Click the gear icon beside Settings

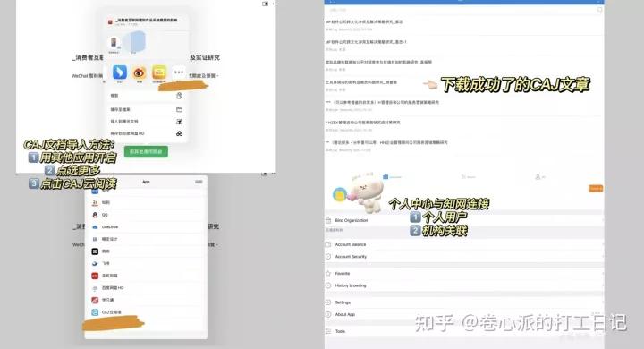click(x=328, y=302)
